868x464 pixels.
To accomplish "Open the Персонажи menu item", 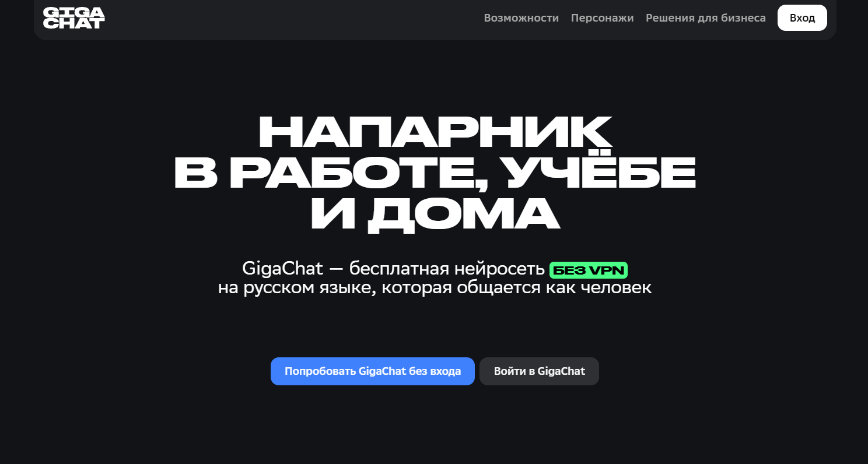I will 602,18.
